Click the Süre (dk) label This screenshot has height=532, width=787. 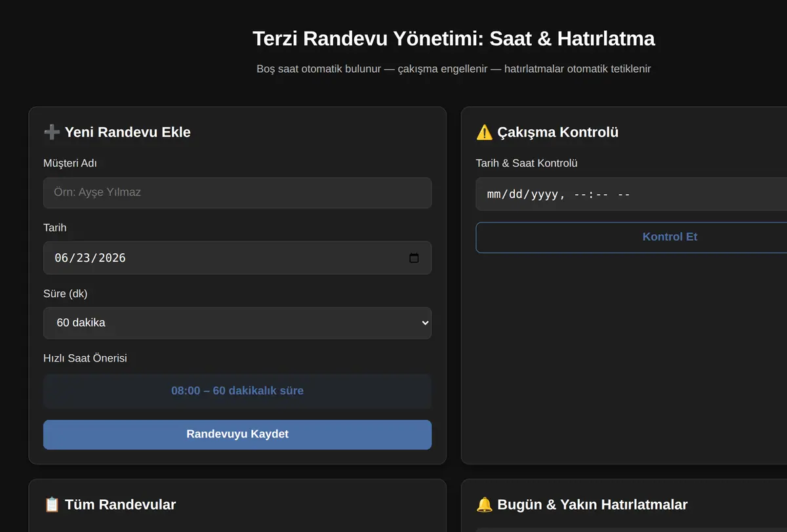tap(66, 293)
